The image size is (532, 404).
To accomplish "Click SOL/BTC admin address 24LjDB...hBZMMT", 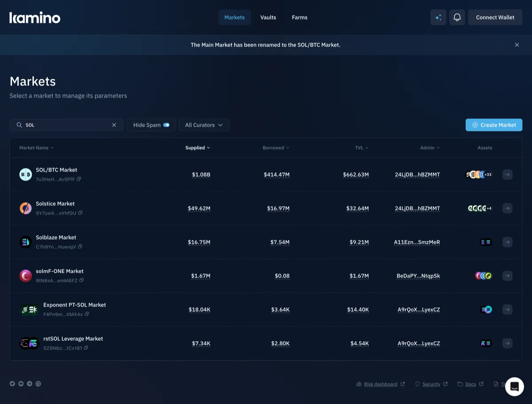I will (x=417, y=175).
